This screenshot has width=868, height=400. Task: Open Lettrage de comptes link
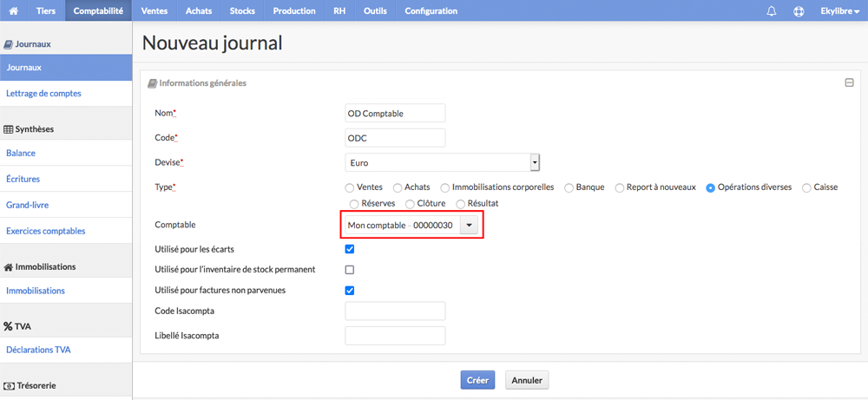(x=43, y=94)
